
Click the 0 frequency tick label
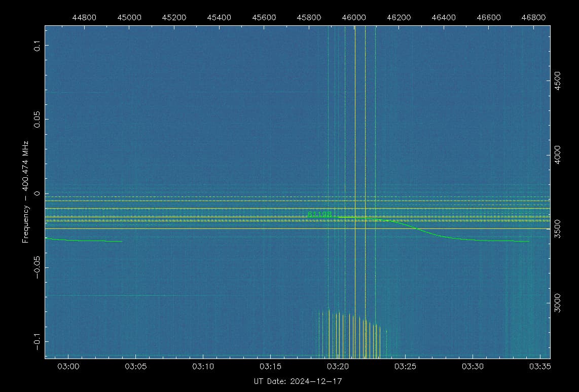(x=37, y=193)
